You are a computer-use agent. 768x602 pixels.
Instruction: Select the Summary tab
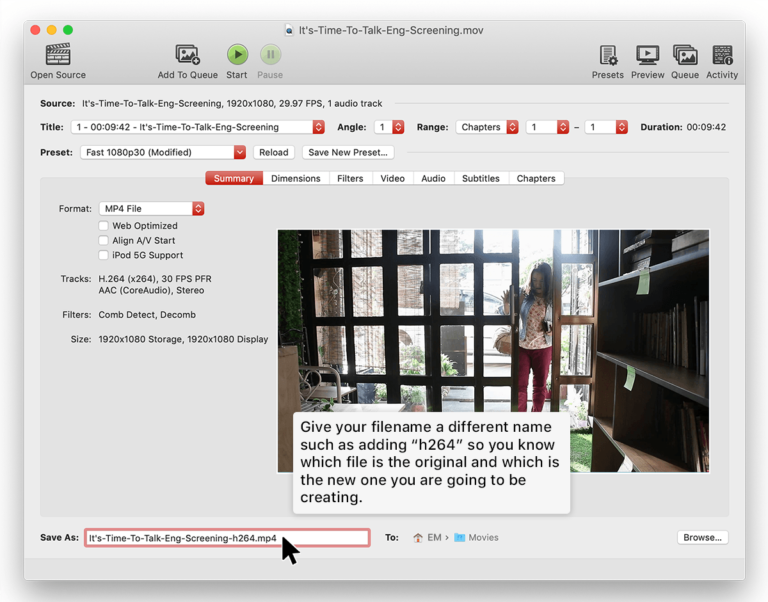click(234, 178)
